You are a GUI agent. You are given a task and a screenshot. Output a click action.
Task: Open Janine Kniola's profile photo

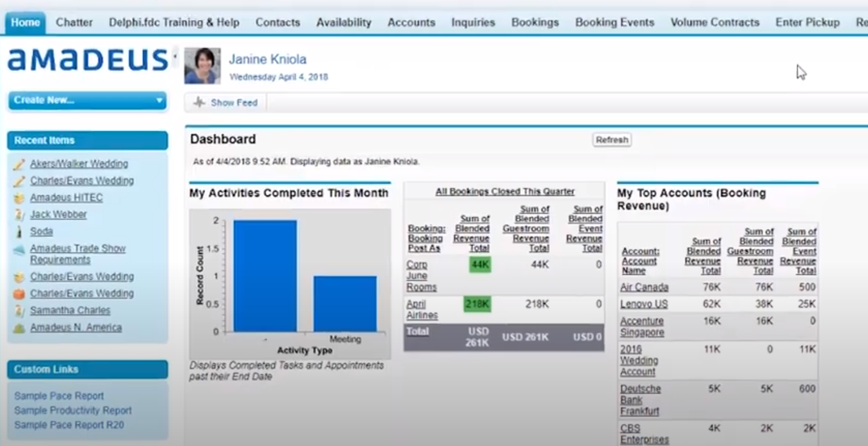coord(202,66)
